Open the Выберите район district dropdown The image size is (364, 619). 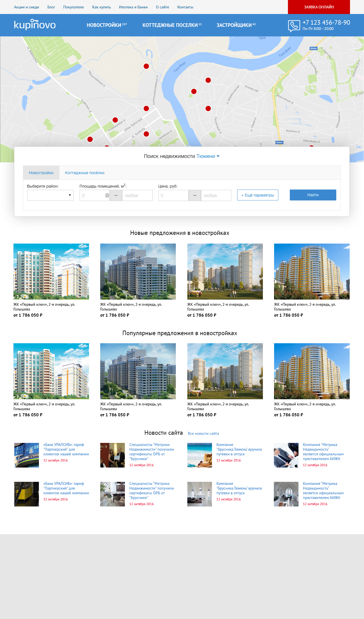[x=50, y=195]
